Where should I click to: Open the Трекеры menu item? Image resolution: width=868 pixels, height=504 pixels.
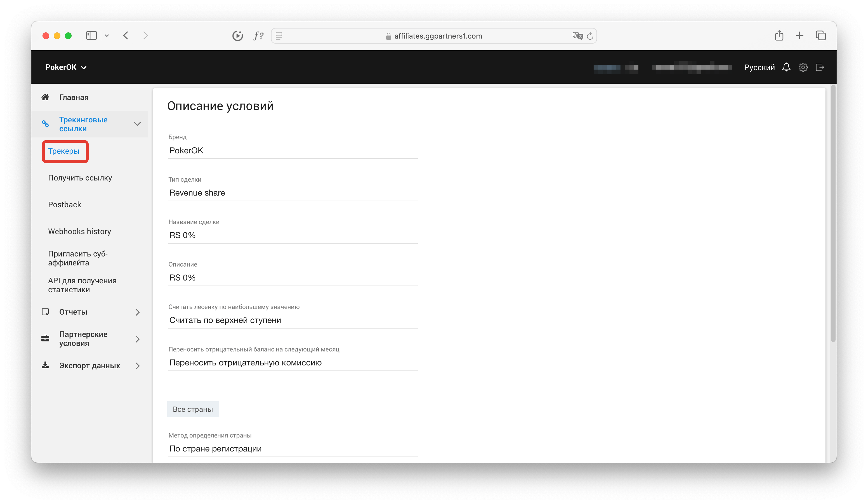pyautogui.click(x=64, y=151)
